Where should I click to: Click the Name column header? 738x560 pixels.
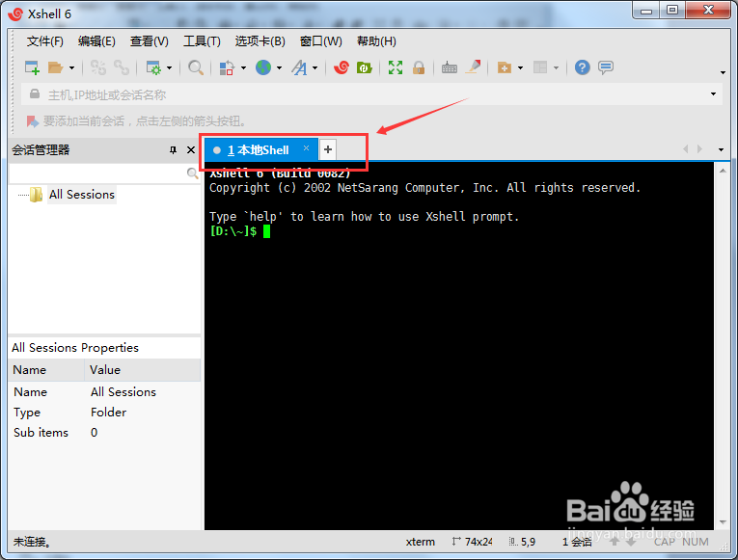coord(46,370)
